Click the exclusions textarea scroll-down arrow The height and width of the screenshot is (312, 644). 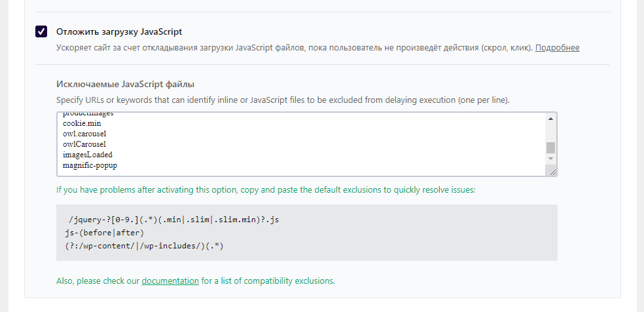coord(550,159)
